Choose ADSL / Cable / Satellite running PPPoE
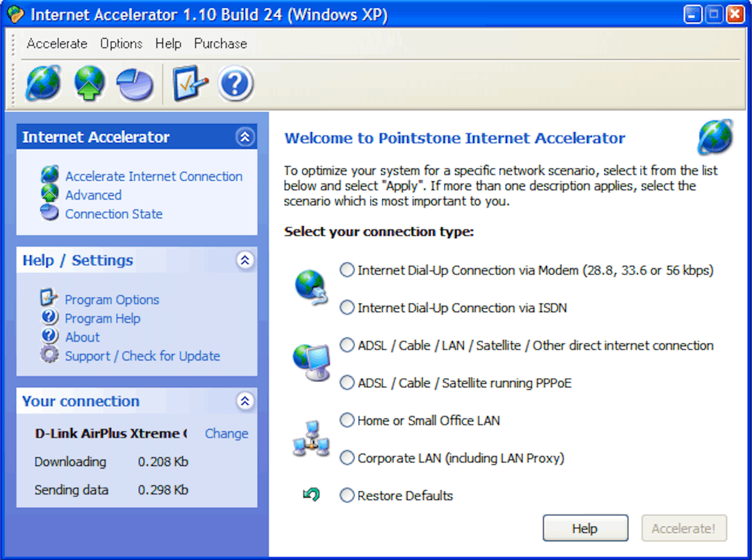This screenshot has height=560, width=752. pyautogui.click(x=346, y=382)
